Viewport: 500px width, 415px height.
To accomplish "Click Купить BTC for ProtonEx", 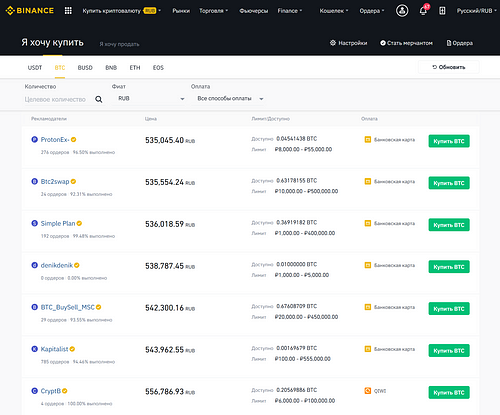I will [449, 141].
